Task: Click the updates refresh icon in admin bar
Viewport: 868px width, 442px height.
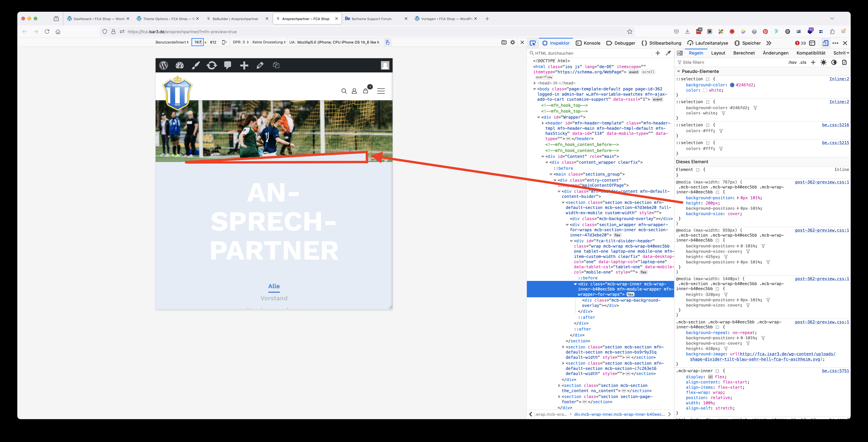Action: [x=212, y=65]
